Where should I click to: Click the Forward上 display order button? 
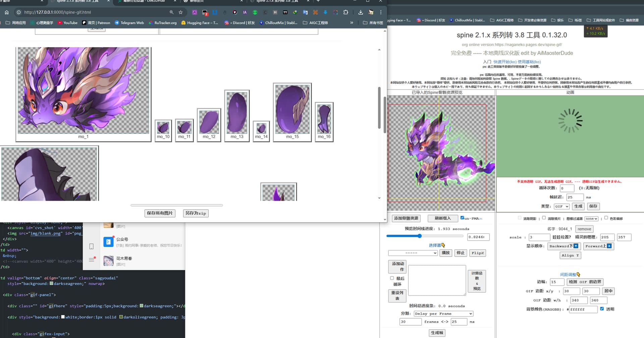pyautogui.click(x=599, y=246)
